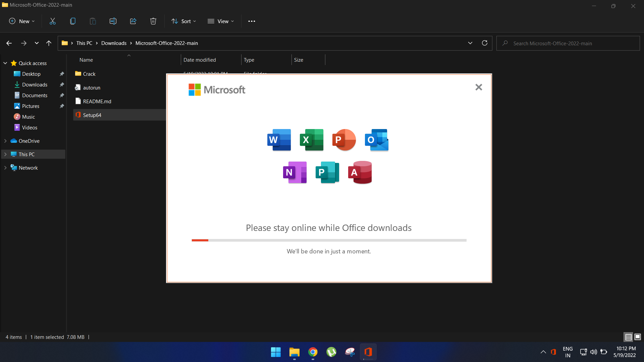
Task: Expand the OneDrive tree node
Action: [x=5, y=141]
